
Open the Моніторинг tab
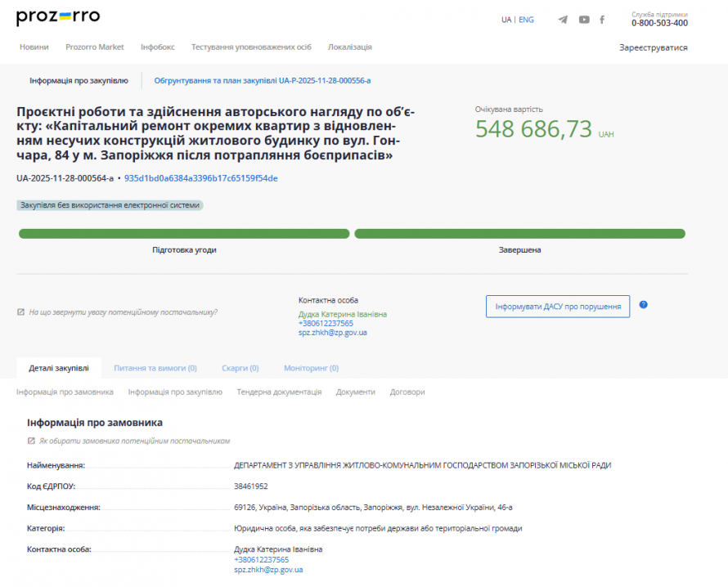[311, 368]
